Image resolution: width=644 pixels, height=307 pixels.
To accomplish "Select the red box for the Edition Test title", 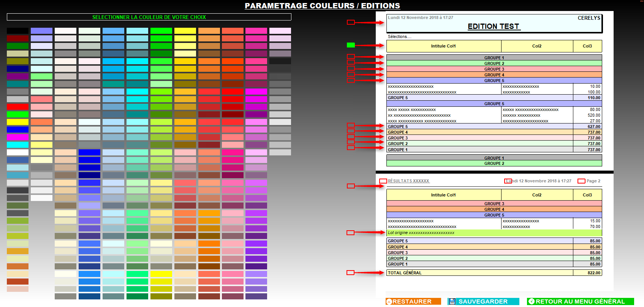I will coord(351,22).
